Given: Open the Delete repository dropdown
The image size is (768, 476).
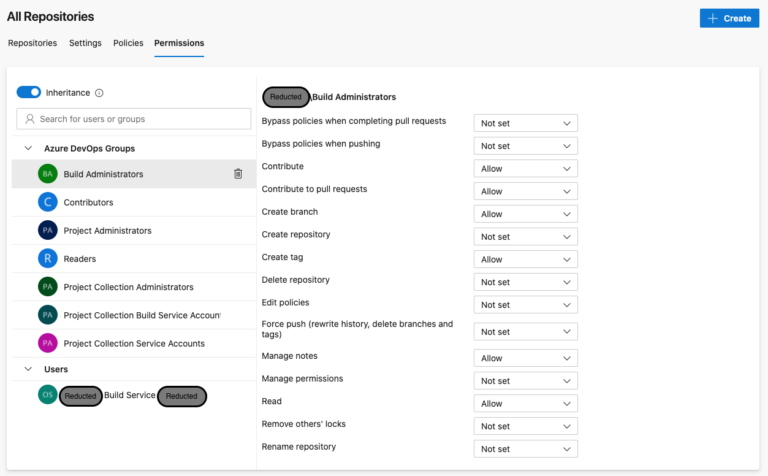Looking at the screenshot, I should (x=526, y=282).
